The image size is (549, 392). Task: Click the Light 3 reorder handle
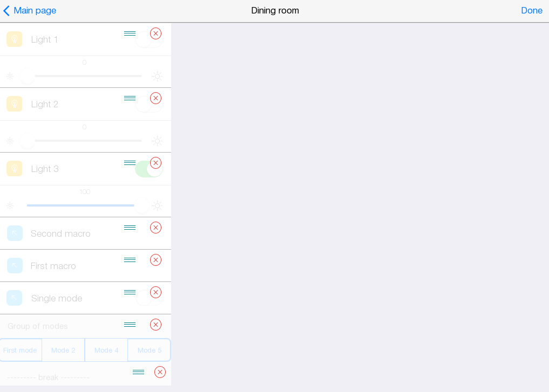pyautogui.click(x=130, y=163)
